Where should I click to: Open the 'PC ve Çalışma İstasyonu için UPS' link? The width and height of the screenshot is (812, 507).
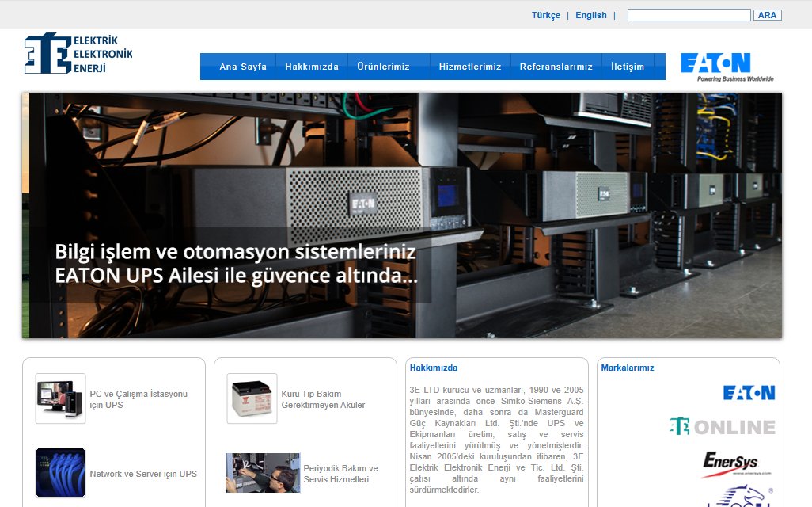tap(138, 399)
